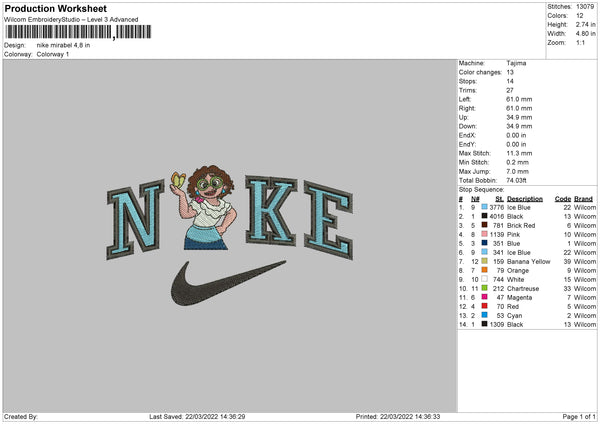Click the Max Stitch value 11.3 mm
This screenshot has height=424, width=600.
click(519, 153)
